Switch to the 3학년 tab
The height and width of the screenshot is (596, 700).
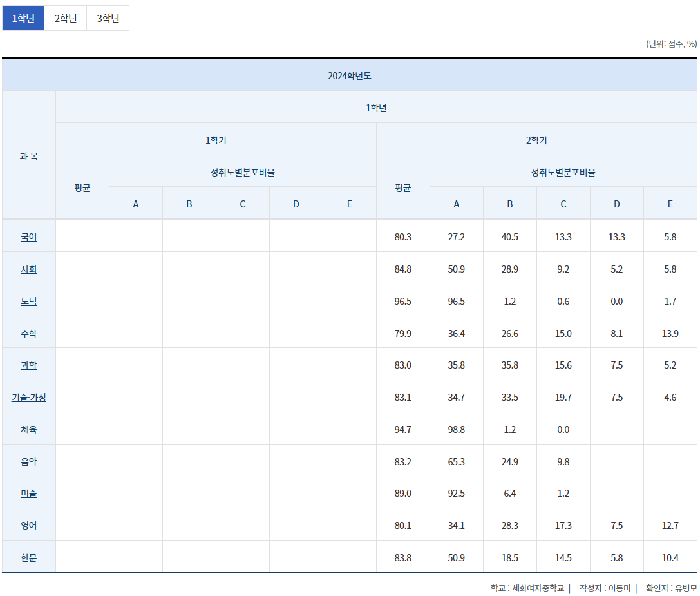[108, 18]
